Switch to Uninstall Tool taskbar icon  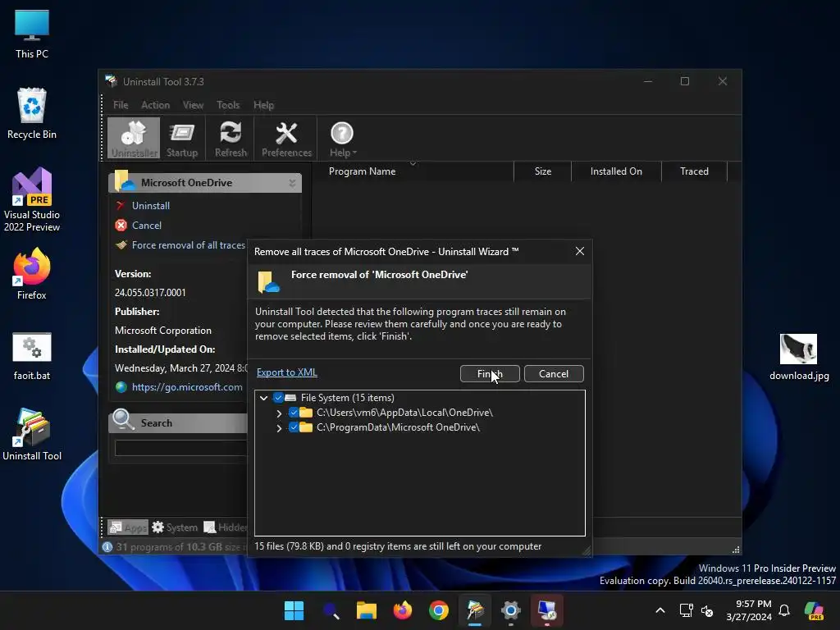click(x=475, y=610)
